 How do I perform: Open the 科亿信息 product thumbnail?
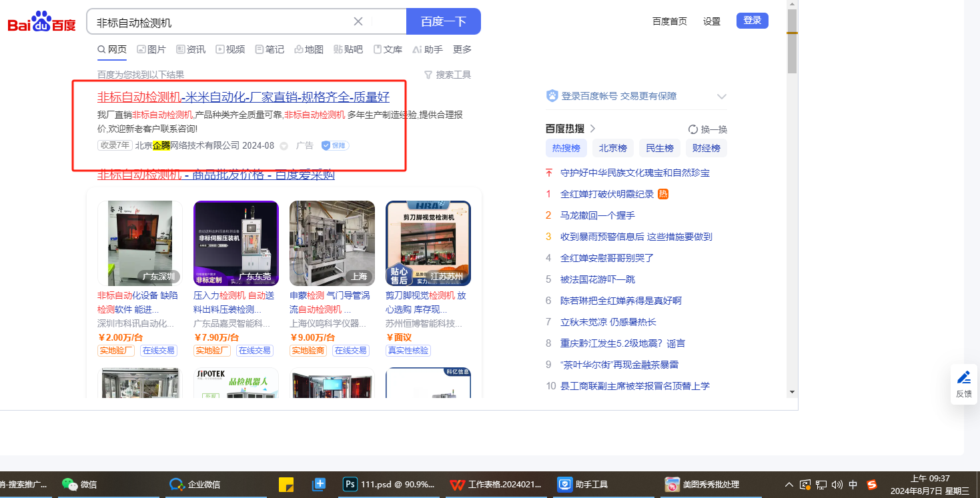428,383
